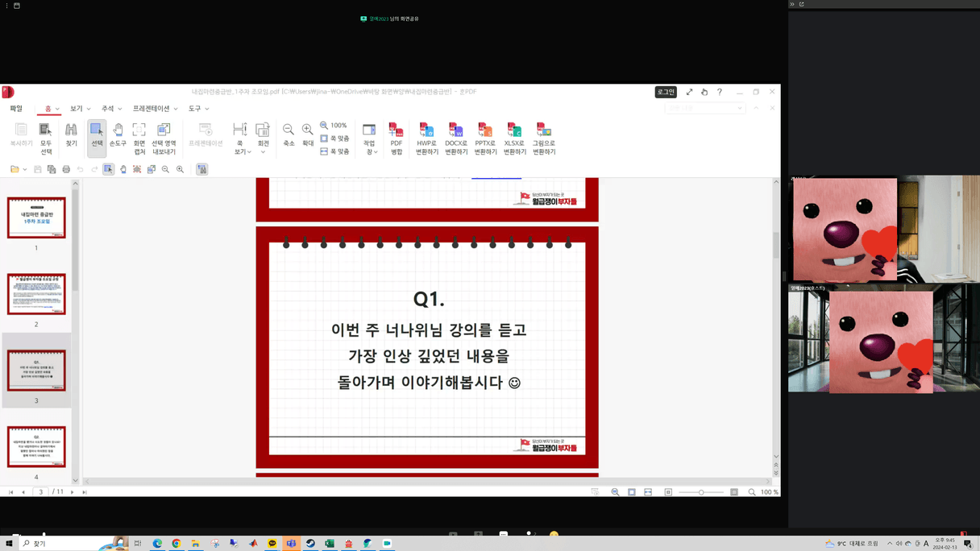Switch to the 홈 (Home) tab
The height and width of the screenshot is (551, 980).
click(48, 109)
